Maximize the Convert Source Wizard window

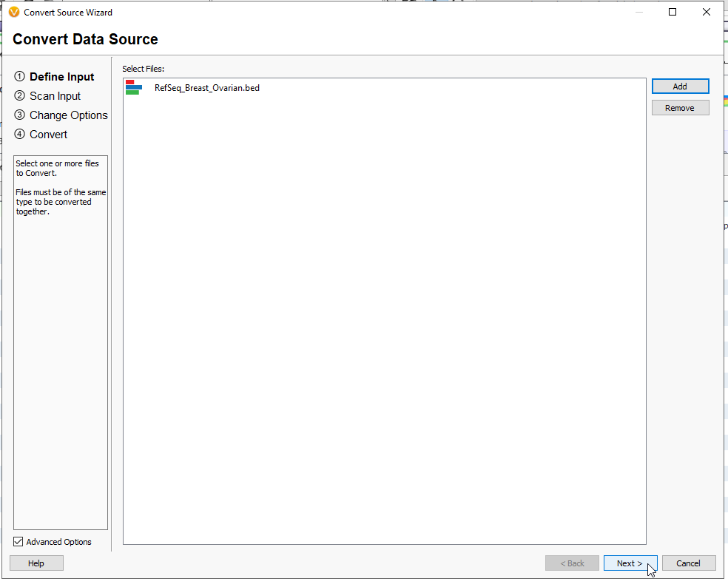click(x=672, y=12)
